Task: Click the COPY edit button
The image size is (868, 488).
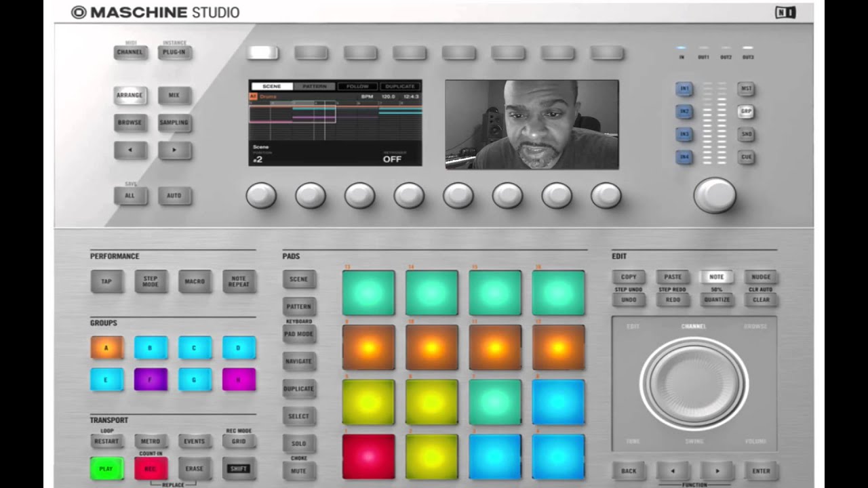Action: (629, 277)
